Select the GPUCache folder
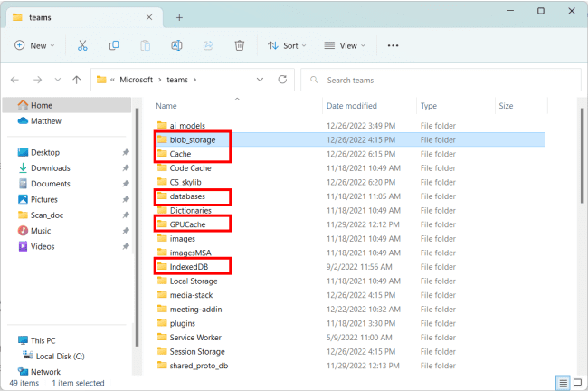Screen dimensions: 588x391 click(189, 224)
